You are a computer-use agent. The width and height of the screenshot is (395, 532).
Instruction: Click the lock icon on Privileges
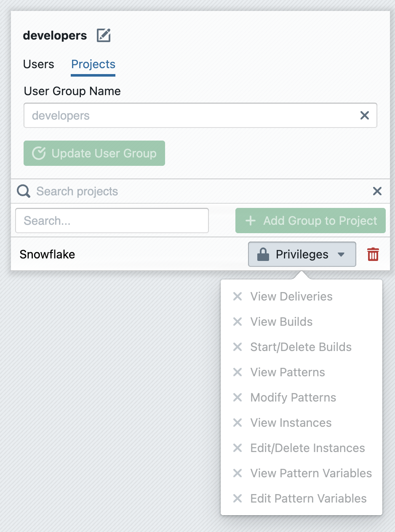263,254
